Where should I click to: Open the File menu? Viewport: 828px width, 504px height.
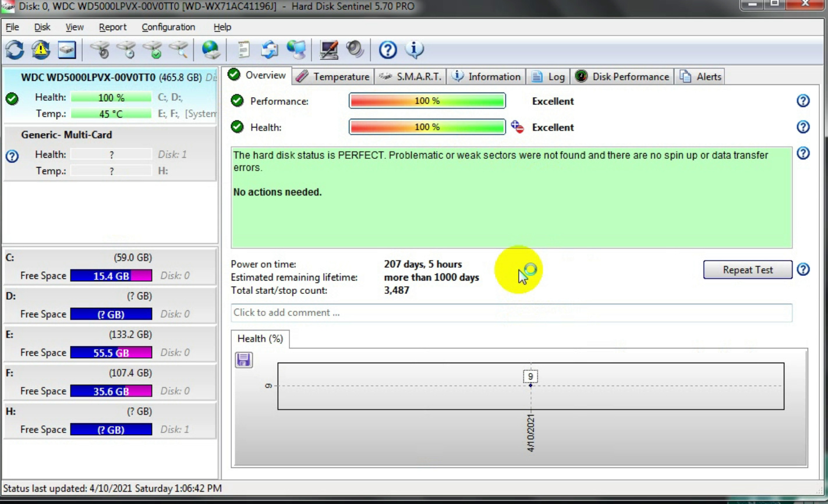coord(12,27)
